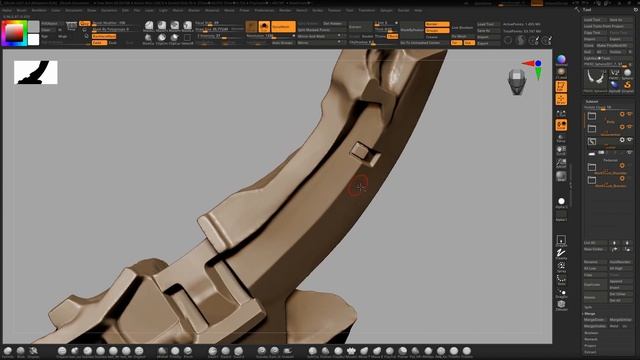
Task: Open the Preferences menu
Action: point(264,10)
